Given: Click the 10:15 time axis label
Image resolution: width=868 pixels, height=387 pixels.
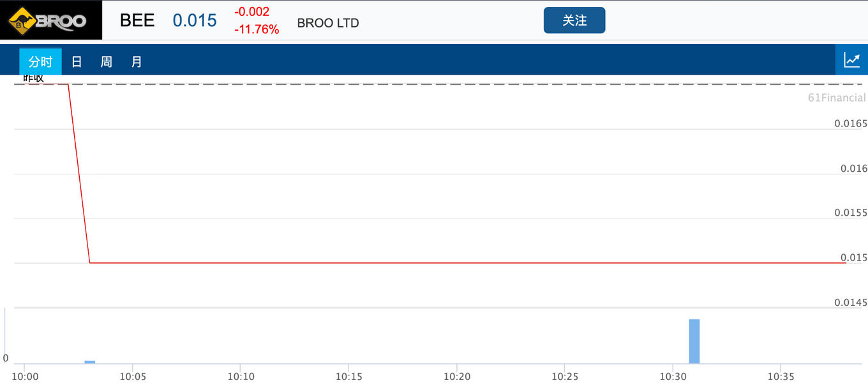Looking at the screenshot, I should 349,377.
